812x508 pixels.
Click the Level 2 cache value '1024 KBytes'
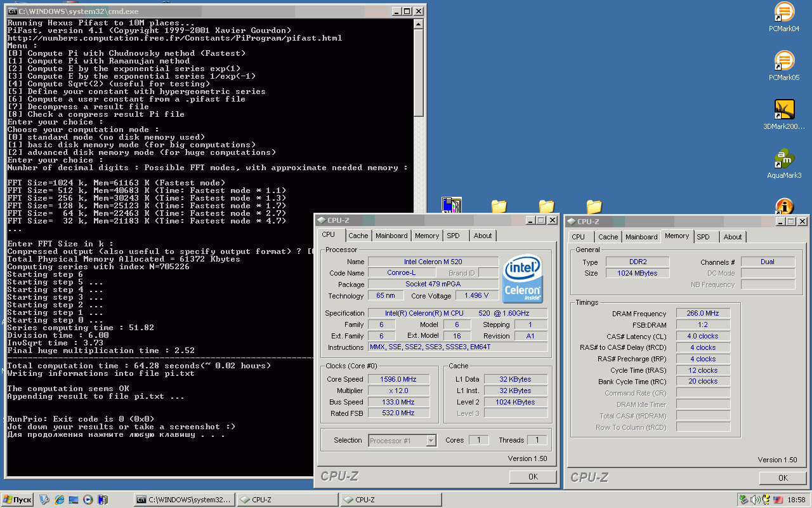pyautogui.click(x=516, y=402)
